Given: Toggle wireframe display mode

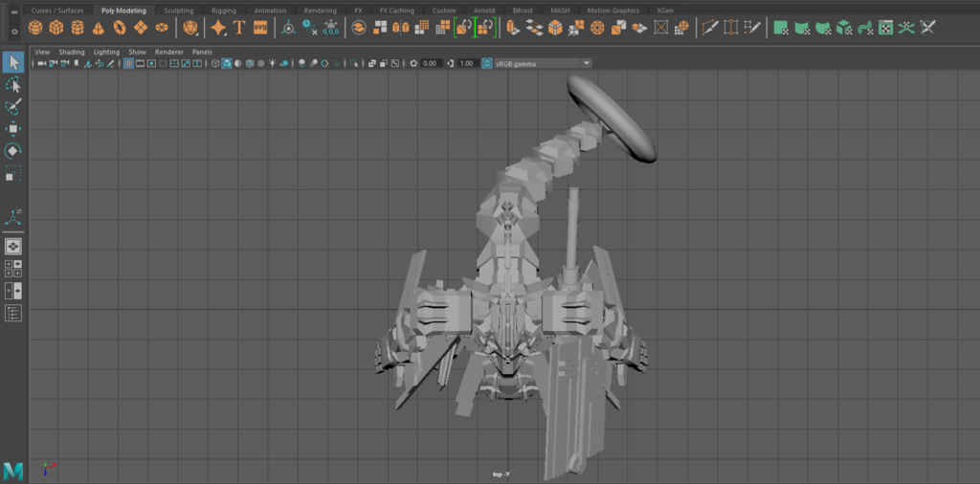Looking at the screenshot, I should [215, 63].
